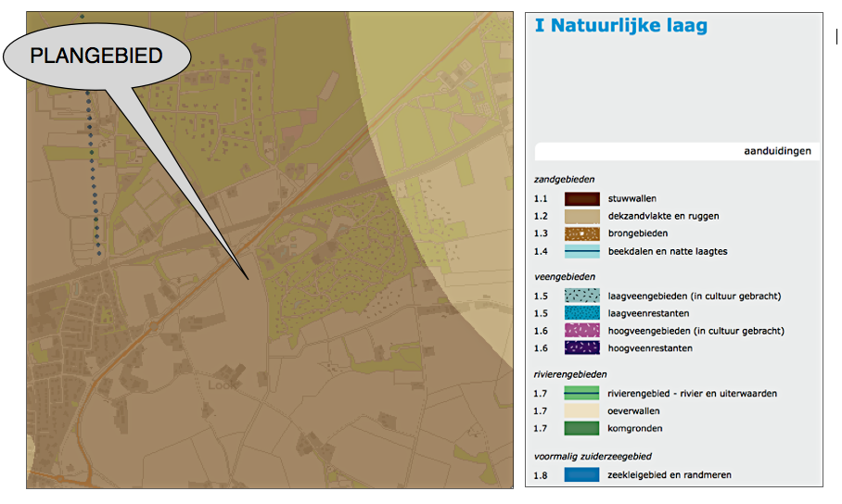Click the laagveengebieden (in cultuur gebracht) swatch
The image size is (842, 504).
(x=582, y=296)
